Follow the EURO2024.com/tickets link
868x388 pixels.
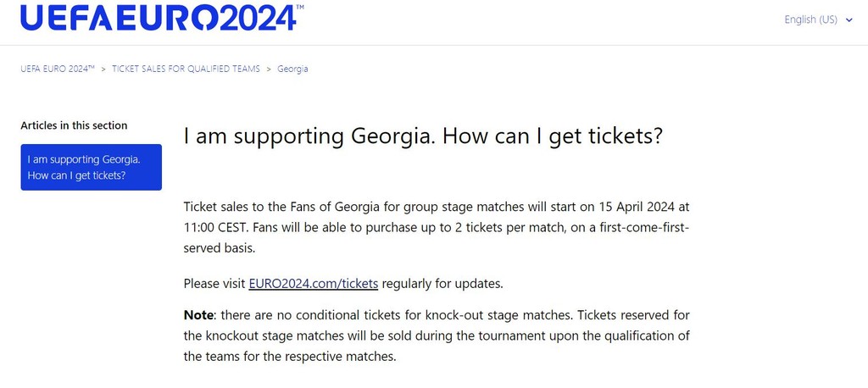pyautogui.click(x=314, y=284)
